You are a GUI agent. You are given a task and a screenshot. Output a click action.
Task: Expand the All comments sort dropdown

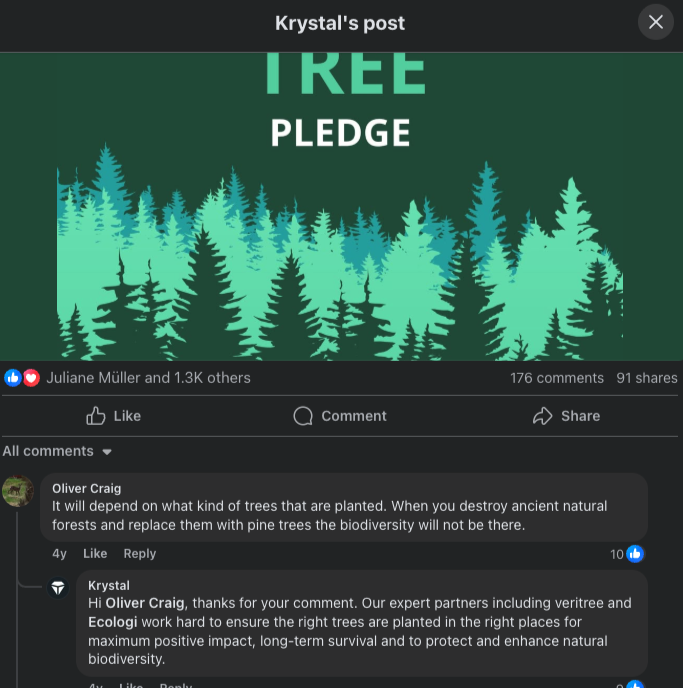[58, 451]
